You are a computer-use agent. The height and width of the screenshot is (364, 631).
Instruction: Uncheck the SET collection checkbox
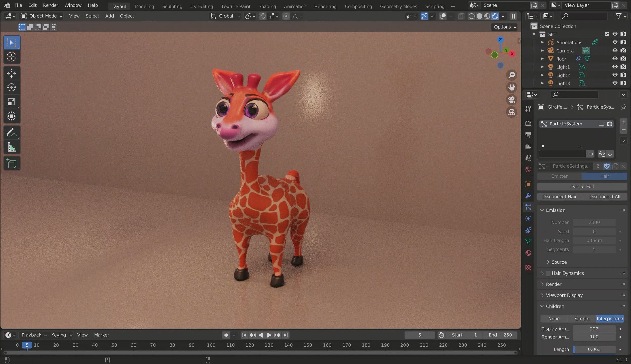point(607,34)
